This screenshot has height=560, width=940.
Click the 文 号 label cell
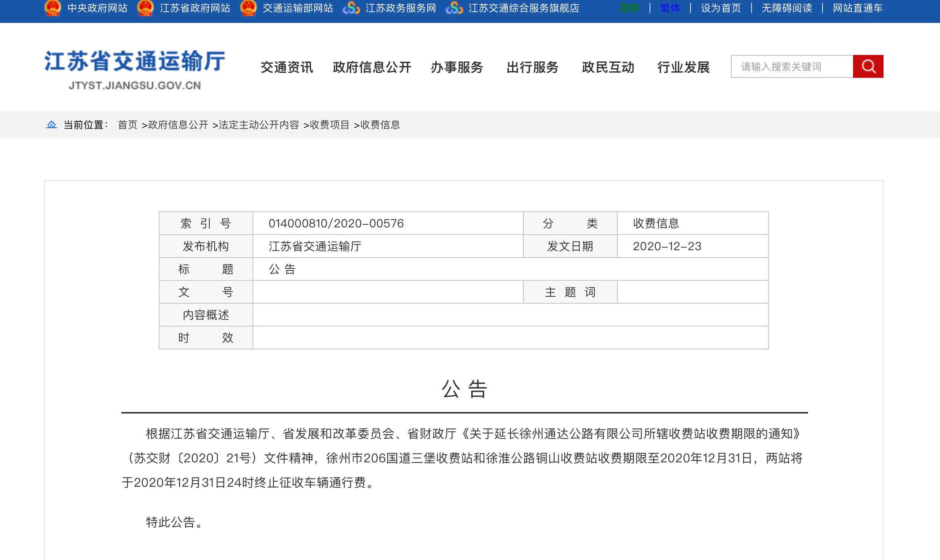[206, 292]
